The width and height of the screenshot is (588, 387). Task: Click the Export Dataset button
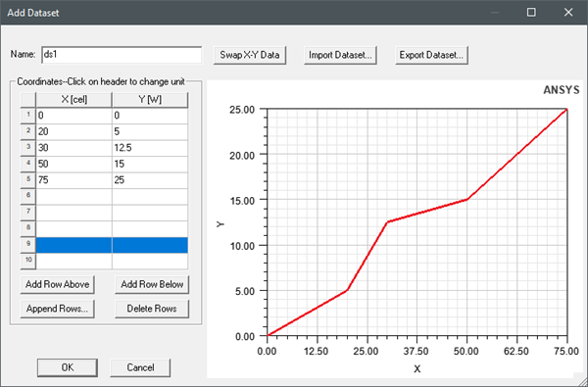(431, 55)
